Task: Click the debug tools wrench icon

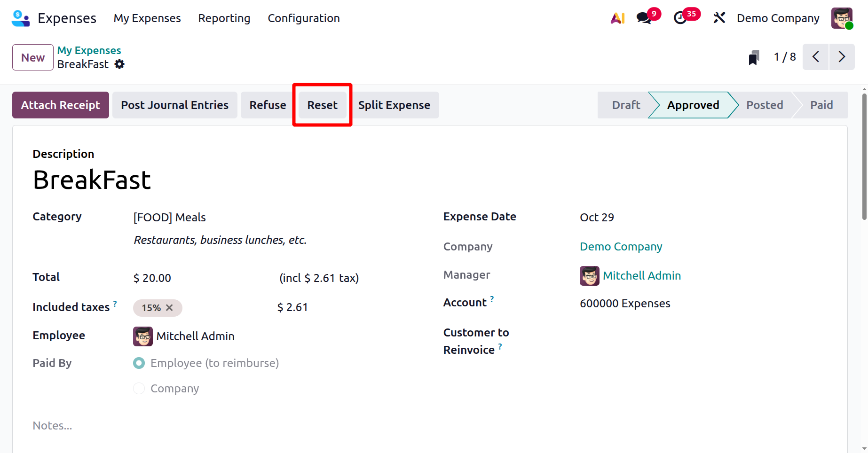Action: (x=719, y=18)
